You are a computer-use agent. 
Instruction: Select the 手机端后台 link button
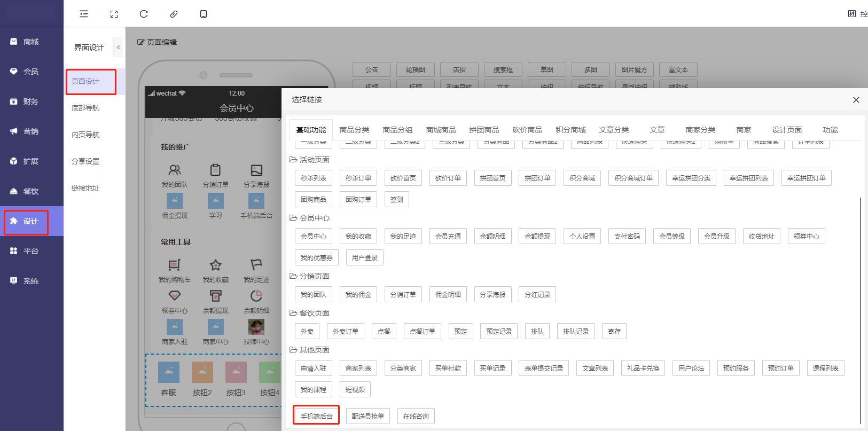click(x=316, y=416)
